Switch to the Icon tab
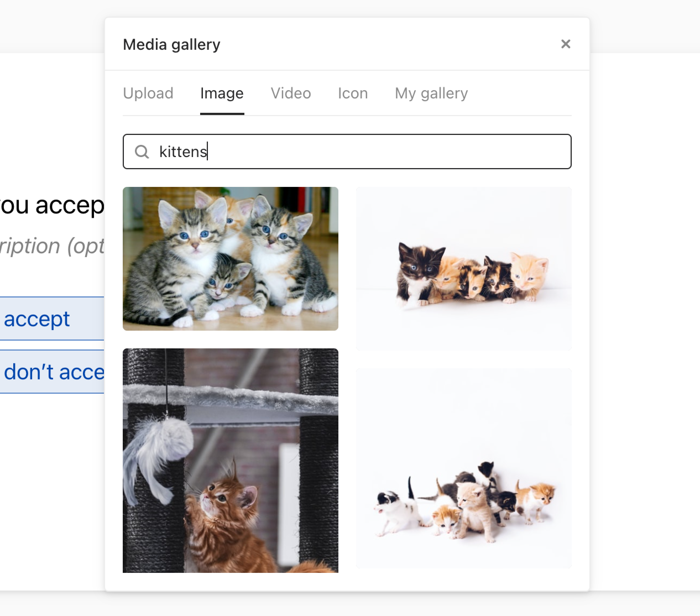 coord(353,93)
